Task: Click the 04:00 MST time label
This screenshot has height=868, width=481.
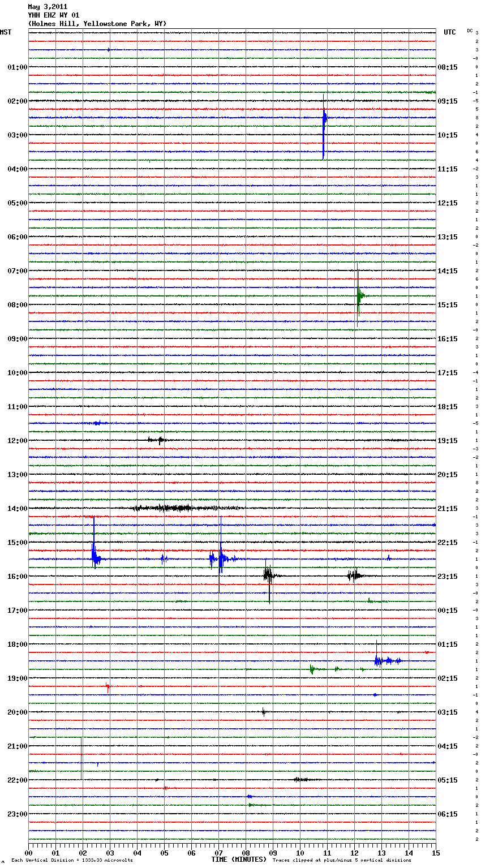Action: tap(18, 169)
